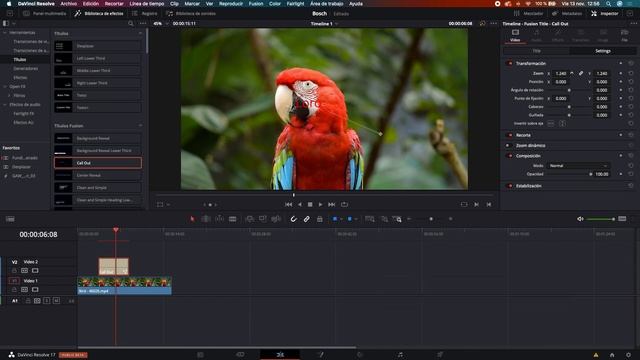This screenshot has width=640, height=360.
Task: Select the blade edit mode tool
Action: (x=233, y=219)
